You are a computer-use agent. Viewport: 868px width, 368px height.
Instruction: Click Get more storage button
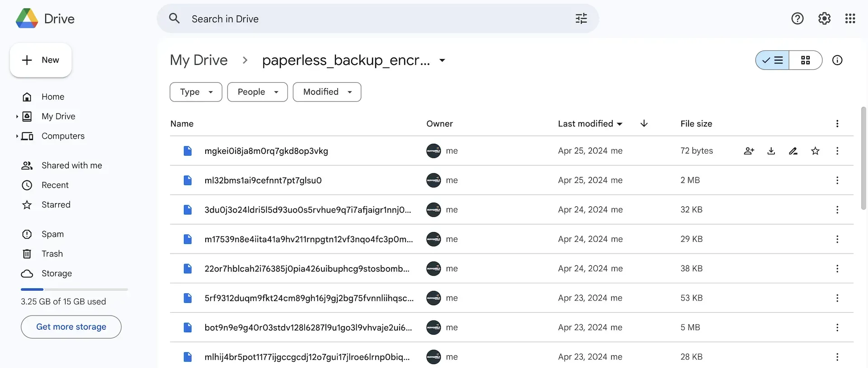click(71, 327)
